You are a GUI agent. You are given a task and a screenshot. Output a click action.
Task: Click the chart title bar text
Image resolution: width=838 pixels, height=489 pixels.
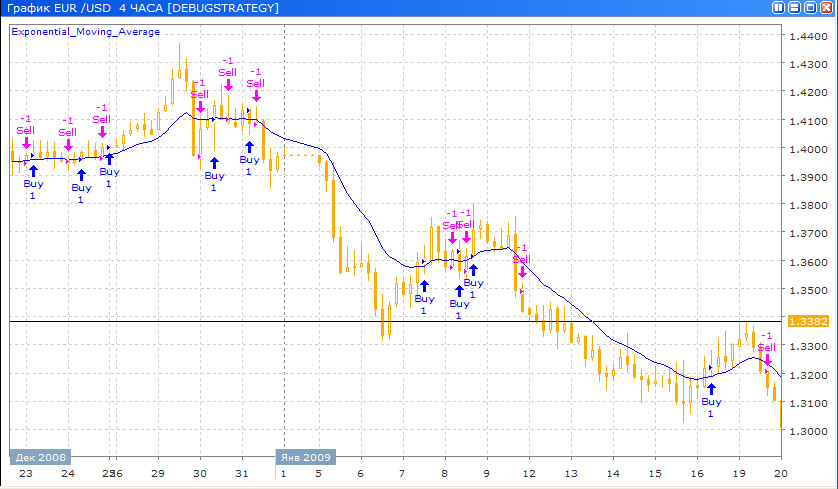[x=140, y=8]
